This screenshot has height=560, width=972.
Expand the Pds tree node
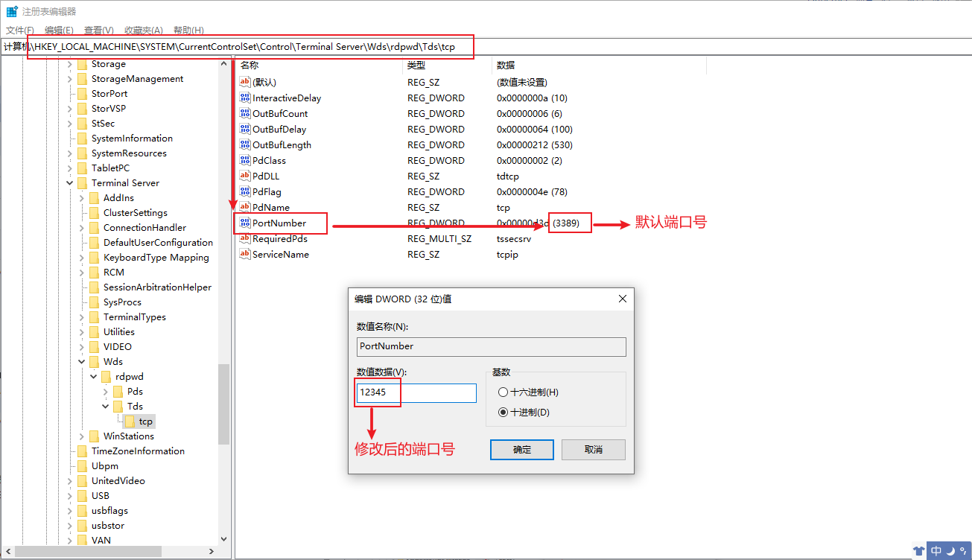pyautogui.click(x=106, y=392)
